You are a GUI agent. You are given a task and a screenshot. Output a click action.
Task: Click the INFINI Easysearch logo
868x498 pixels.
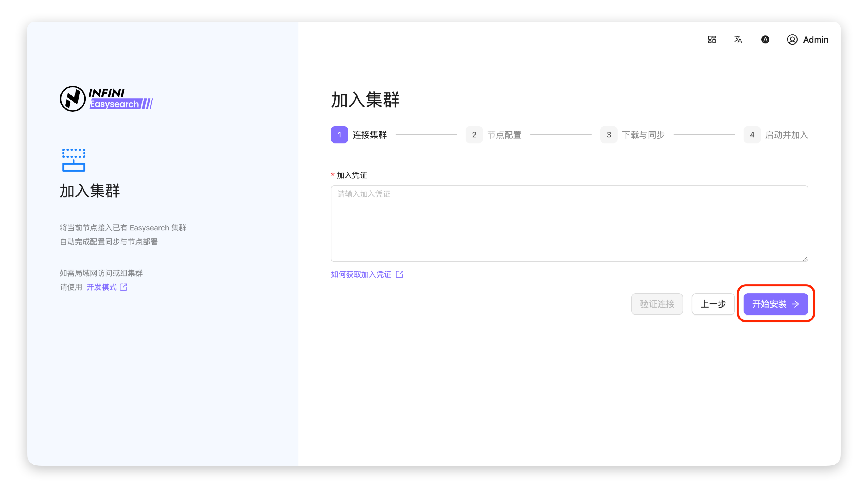(106, 99)
